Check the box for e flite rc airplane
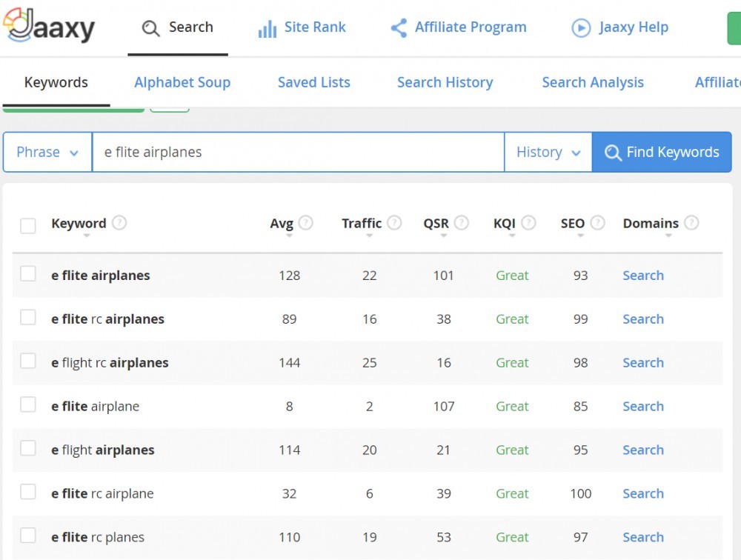The width and height of the screenshot is (741, 560). pos(28,491)
